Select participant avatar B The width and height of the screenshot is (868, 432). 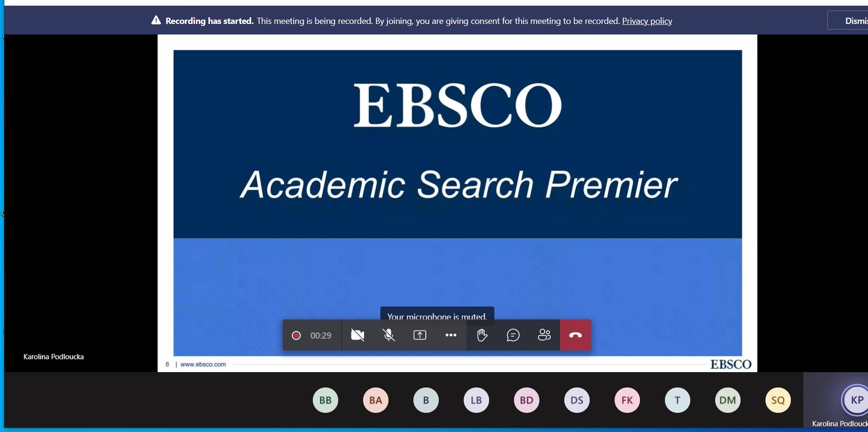(426, 400)
